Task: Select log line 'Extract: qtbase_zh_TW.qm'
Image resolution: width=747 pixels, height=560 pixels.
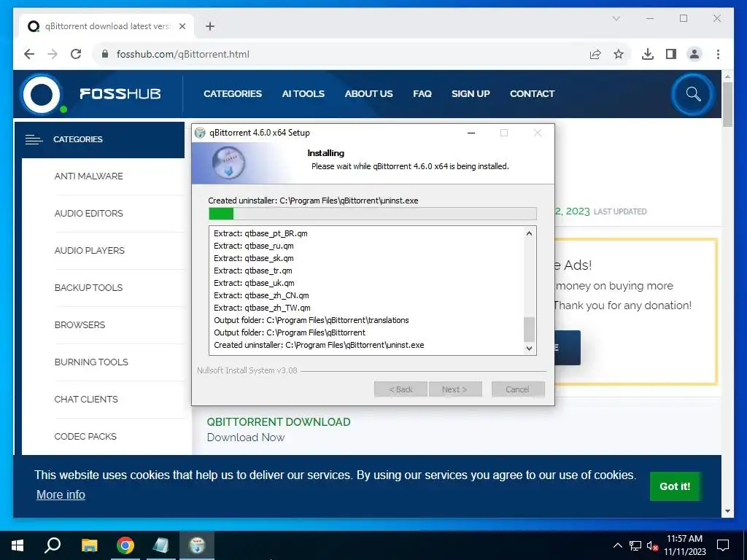Action: point(262,308)
